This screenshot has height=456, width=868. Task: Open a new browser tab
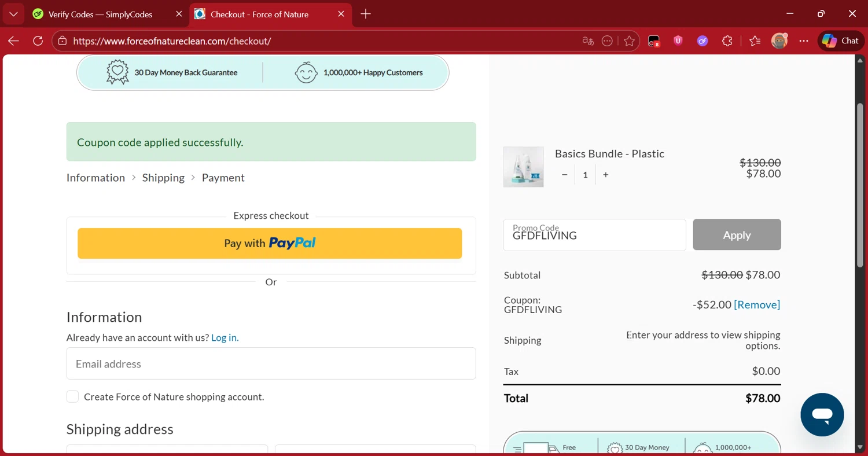tap(366, 14)
